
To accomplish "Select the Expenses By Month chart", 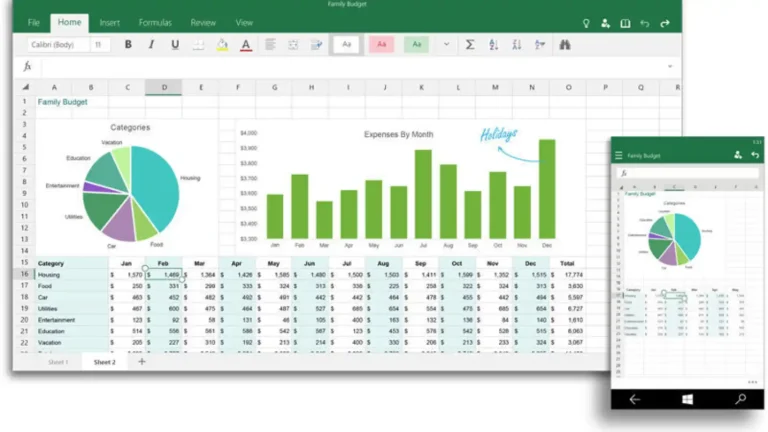I will pos(410,189).
